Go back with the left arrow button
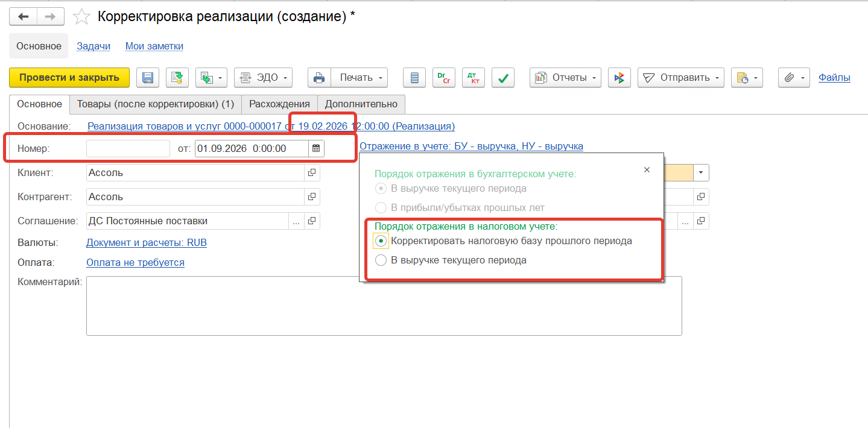The width and height of the screenshot is (868, 428). pos(23,17)
